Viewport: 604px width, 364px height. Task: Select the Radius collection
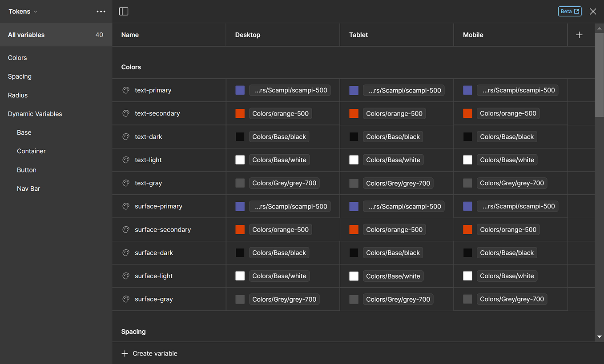17,95
